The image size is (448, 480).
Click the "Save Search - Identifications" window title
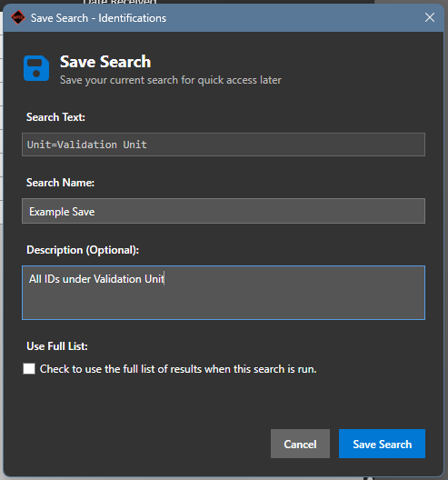click(x=98, y=18)
